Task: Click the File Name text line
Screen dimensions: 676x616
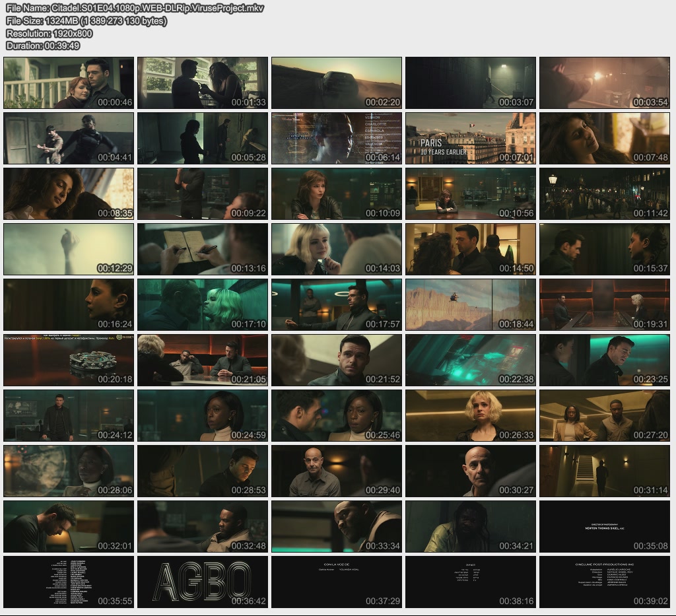Action: coord(135,8)
